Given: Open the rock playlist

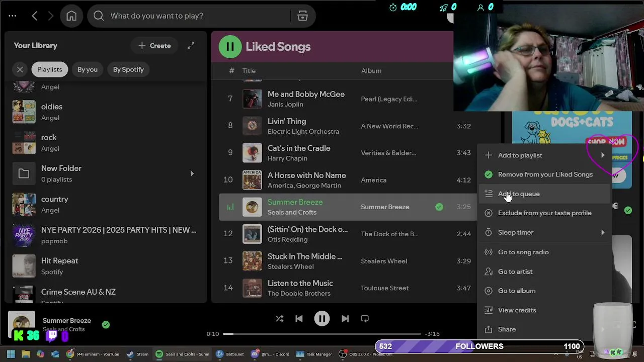Looking at the screenshot, I should pos(106,143).
